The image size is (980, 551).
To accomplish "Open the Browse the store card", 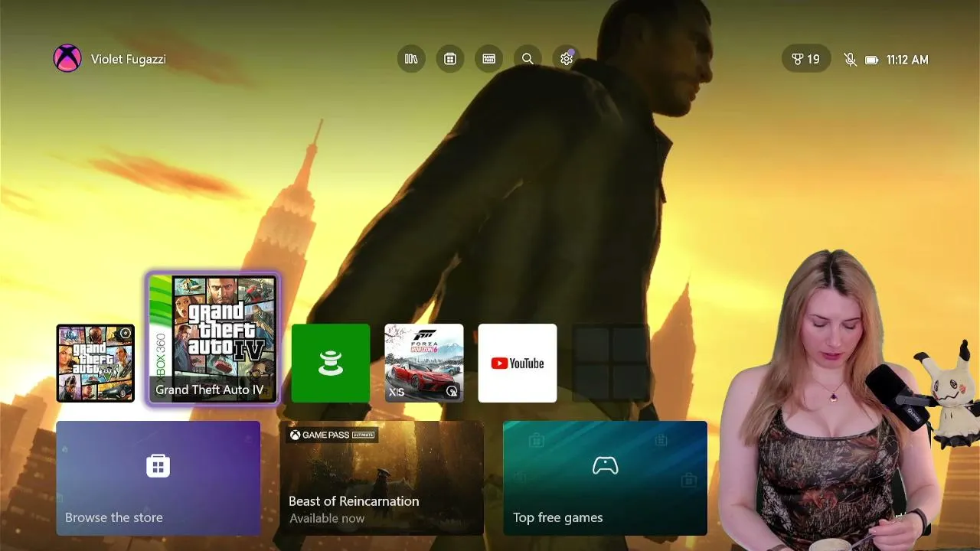I will tap(158, 478).
